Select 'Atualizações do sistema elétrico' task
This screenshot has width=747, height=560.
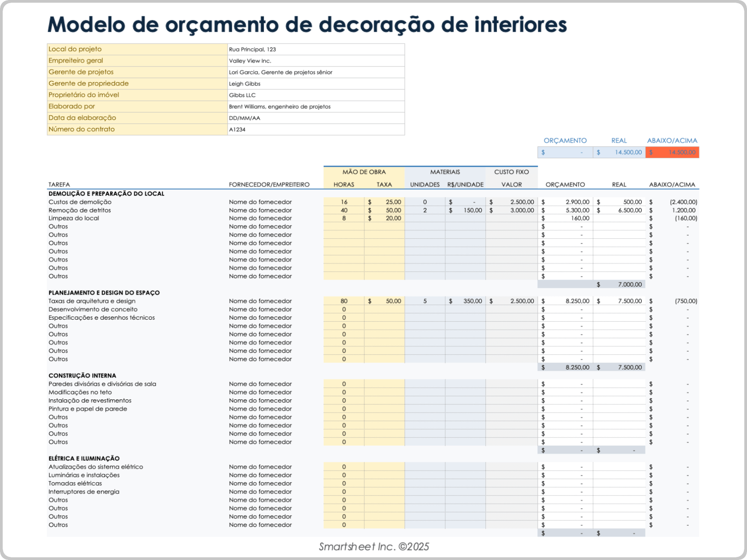[x=96, y=467]
